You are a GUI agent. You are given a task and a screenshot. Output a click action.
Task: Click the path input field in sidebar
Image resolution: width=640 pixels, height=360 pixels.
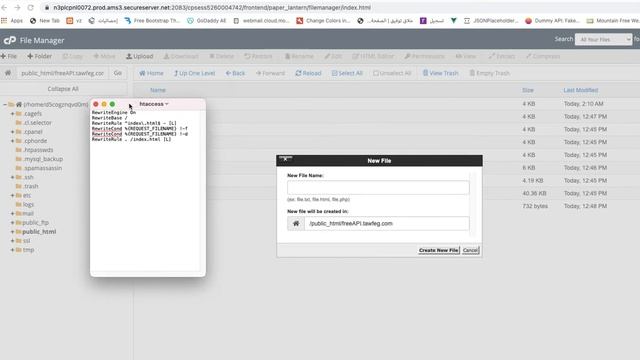point(62,73)
